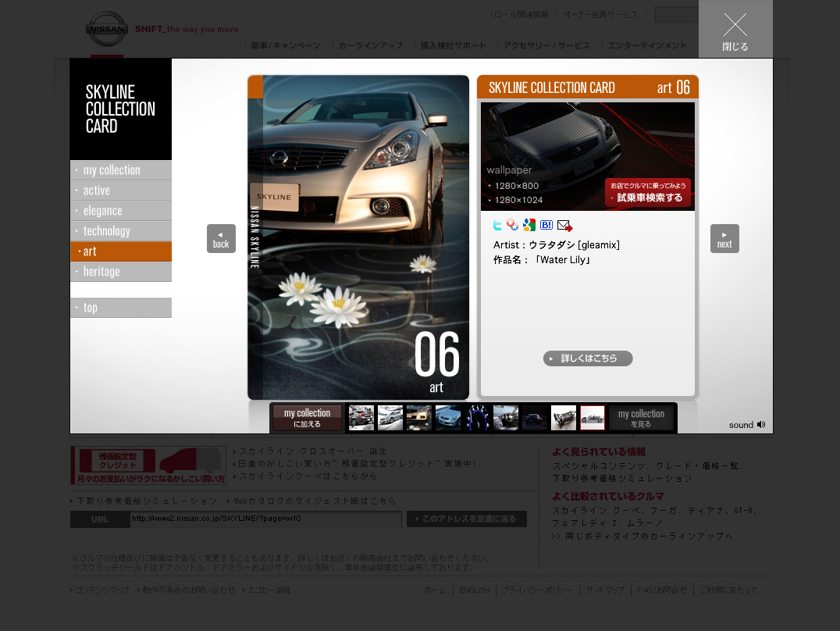Screen dimensions: 840x631
Task: Click the 詳しくはこちら details button
Action: coord(588,358)
